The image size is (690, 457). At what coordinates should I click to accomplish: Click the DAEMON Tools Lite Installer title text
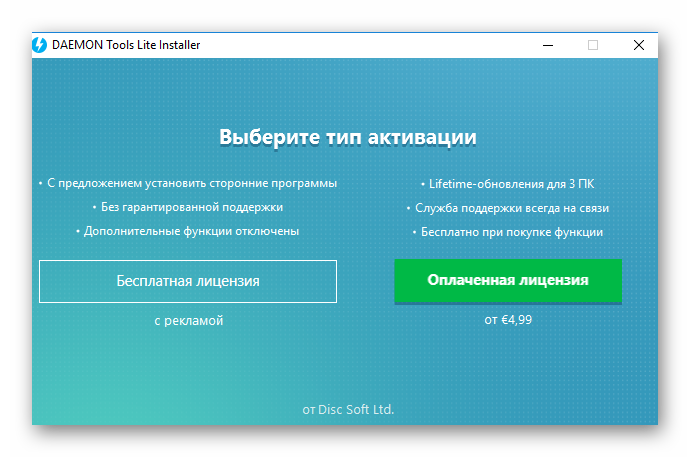126,45
